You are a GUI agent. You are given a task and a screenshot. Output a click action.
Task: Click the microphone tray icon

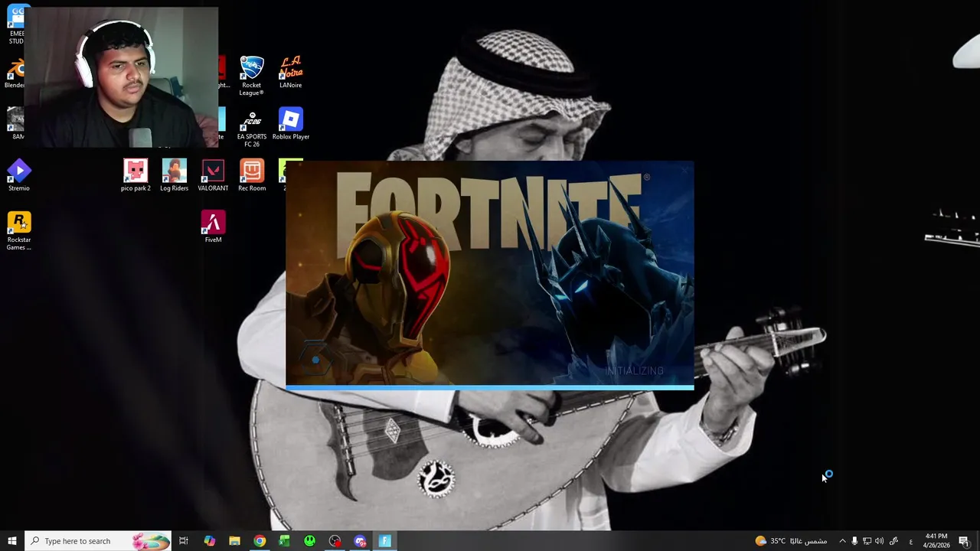click(854, 541)
